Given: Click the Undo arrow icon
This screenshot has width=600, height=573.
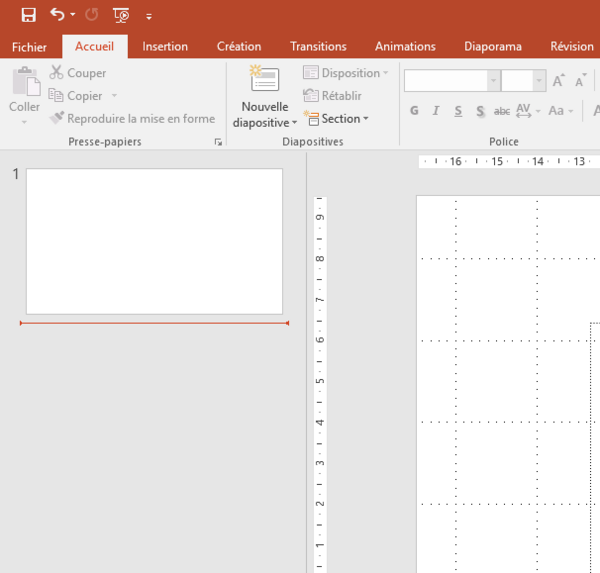Looking at the screenshot, I should click(x=57, y=15).
